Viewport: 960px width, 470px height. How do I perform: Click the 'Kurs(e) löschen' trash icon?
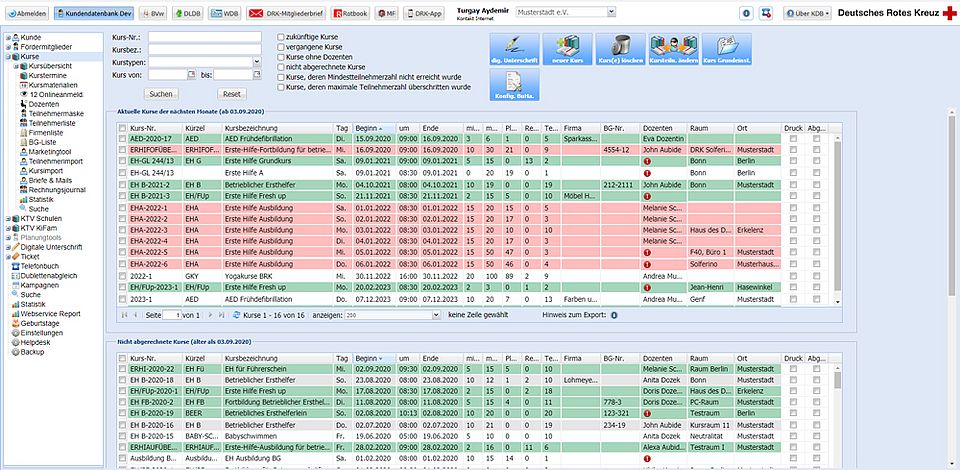tap(619, 48)
